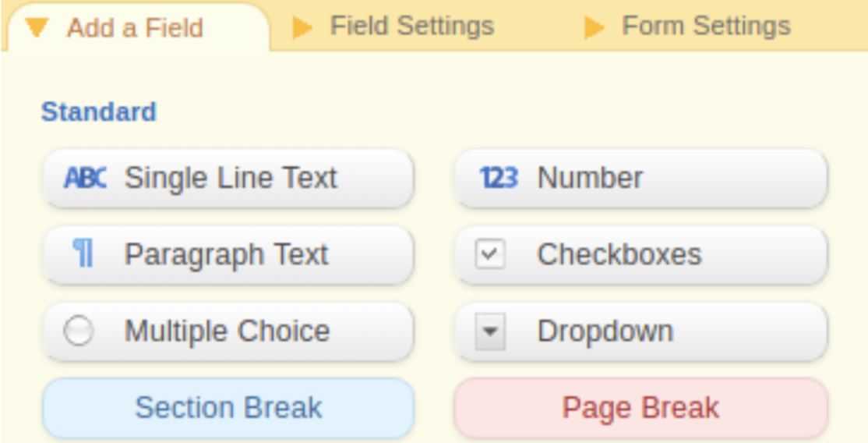Viewport: 868px width, 443px height.
Task: Click the 123 icon for Number field
Action: [498, 178]
